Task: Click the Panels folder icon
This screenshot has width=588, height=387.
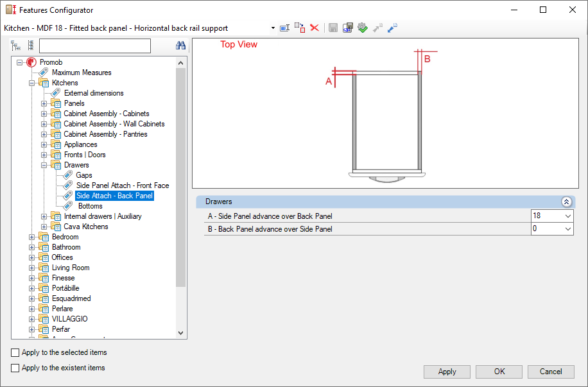Action: pos(56,103)
